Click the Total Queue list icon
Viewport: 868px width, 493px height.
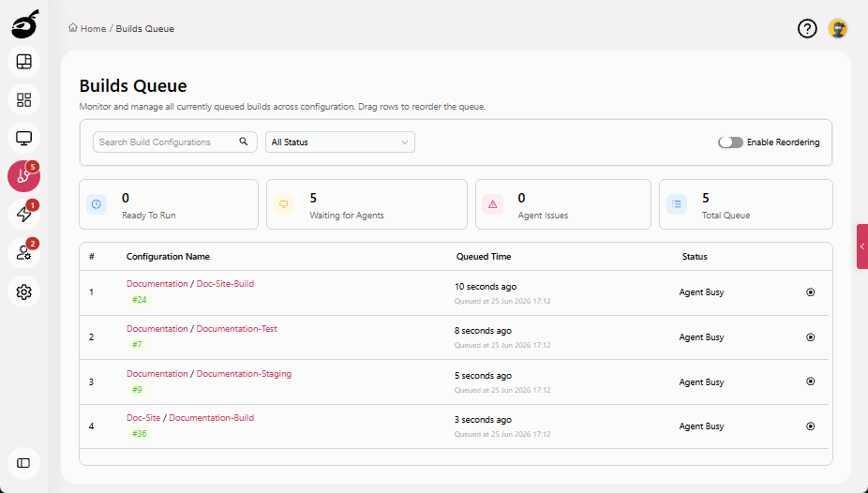677,204
